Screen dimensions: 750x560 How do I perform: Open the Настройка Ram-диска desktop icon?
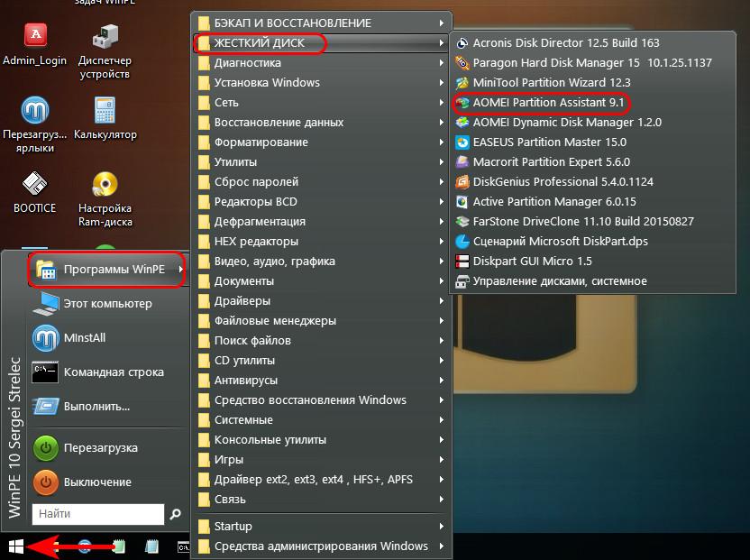(105, 198)
